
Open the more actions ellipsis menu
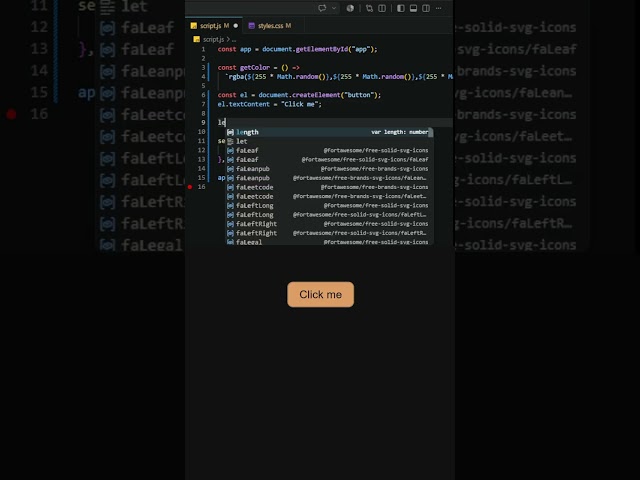coord(438,8)
